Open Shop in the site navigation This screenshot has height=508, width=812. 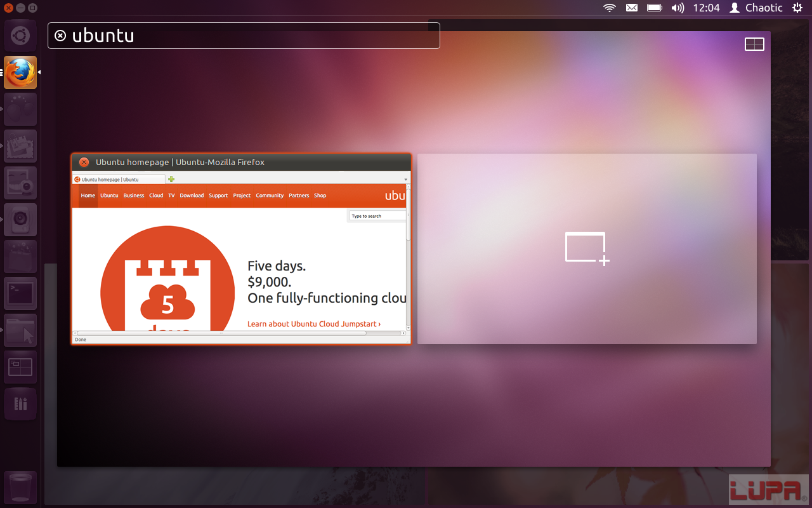click(320, 196)
